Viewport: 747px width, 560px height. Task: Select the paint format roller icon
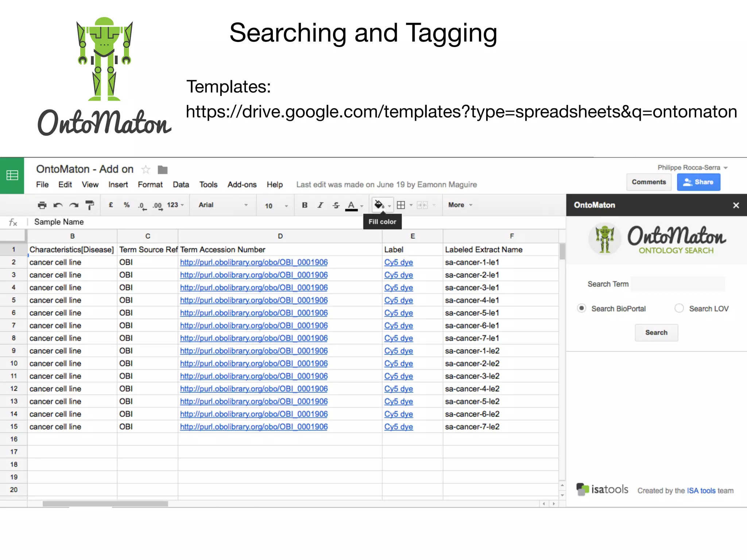(90, 205)
